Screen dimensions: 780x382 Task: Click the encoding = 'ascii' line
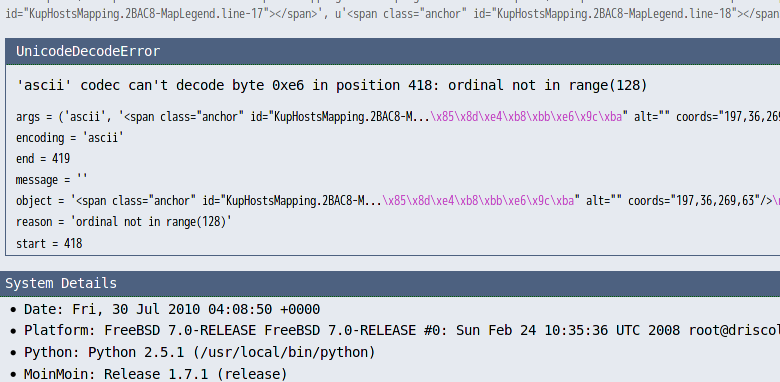[x=70, y=138]
